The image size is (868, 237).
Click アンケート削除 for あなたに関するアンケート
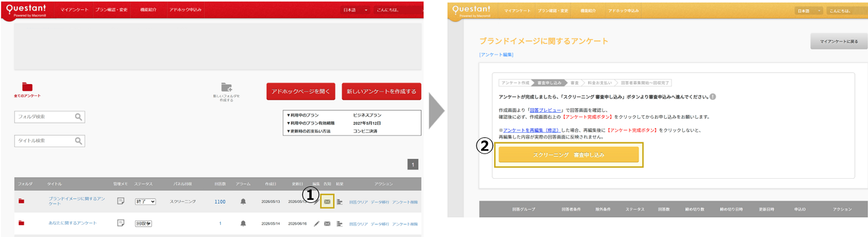tap(405, 223)
